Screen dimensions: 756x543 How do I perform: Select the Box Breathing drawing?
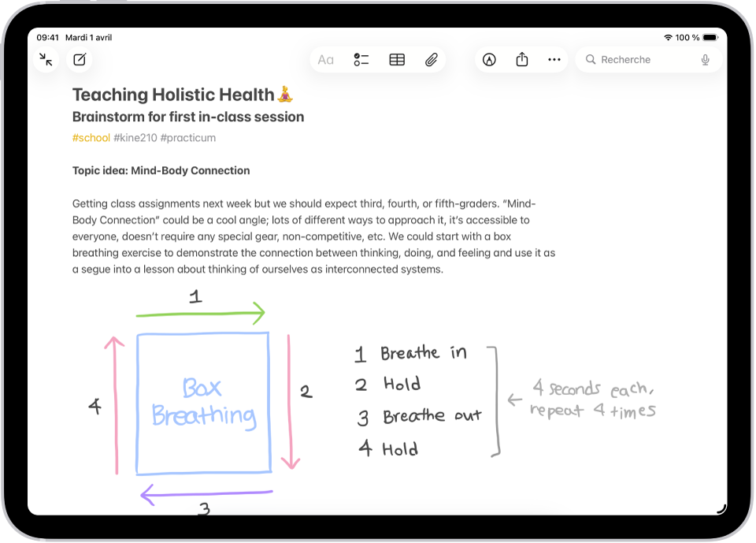click(x=203, y=404)
